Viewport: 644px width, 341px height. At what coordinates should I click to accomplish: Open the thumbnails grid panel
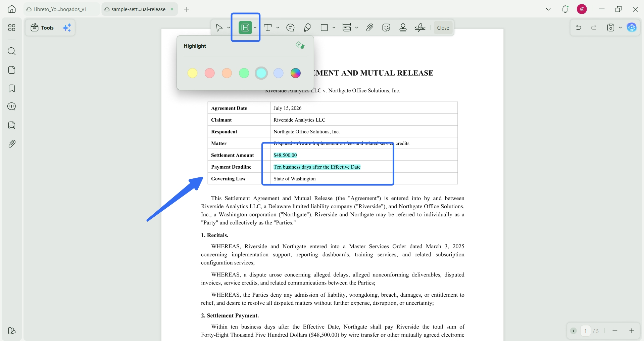click(x=12, y=28)
